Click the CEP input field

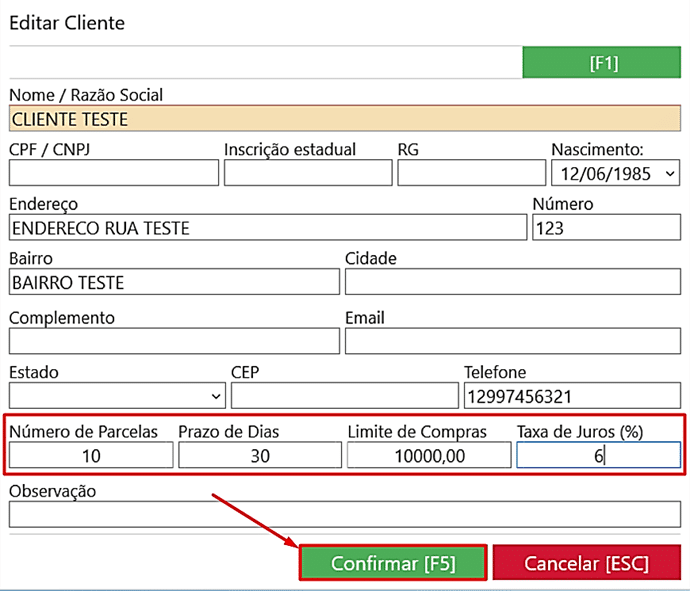343,396
